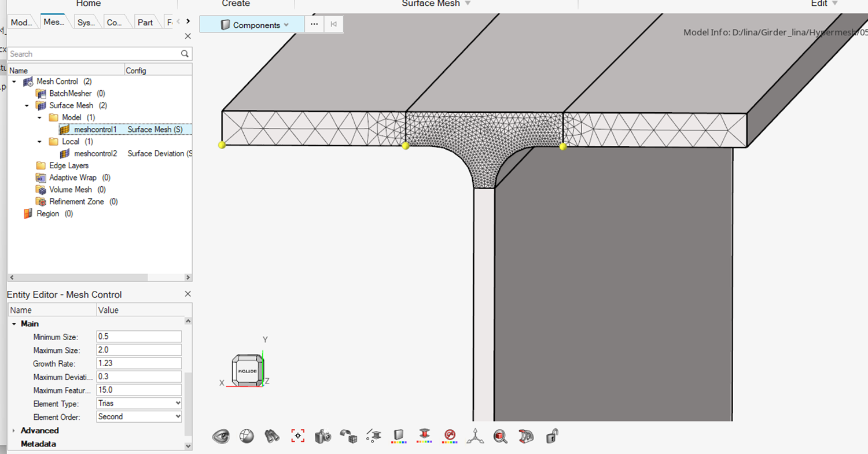Click the Refinement Zone folder icon
This screenshot has width=868, height=454.
click(41, 202)
